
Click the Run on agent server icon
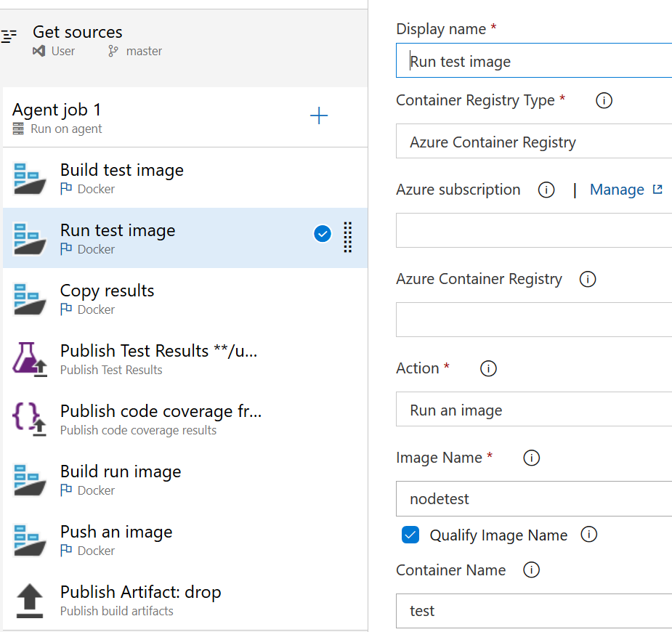(x=18, y=129)
